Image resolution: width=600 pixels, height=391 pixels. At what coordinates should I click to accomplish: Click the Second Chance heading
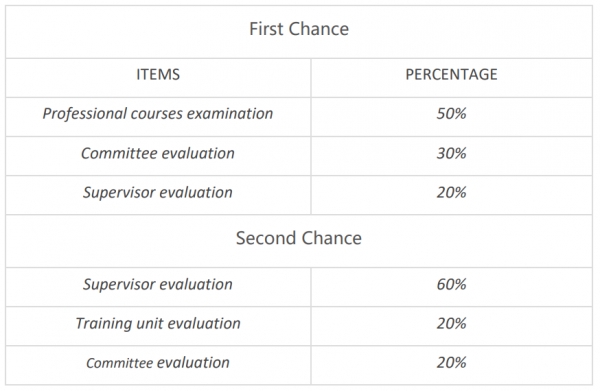click(x=299, y=238)
